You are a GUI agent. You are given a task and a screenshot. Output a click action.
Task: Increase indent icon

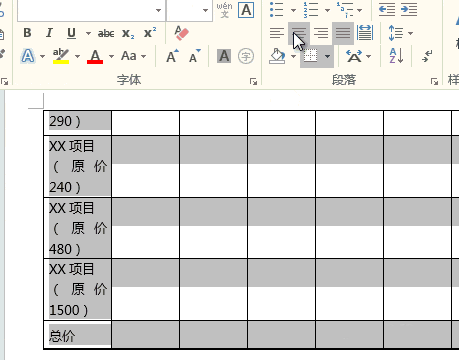click(409, 10)
